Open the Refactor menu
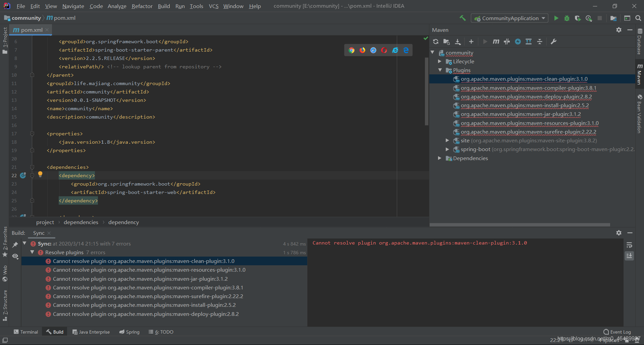 [142, 6]
